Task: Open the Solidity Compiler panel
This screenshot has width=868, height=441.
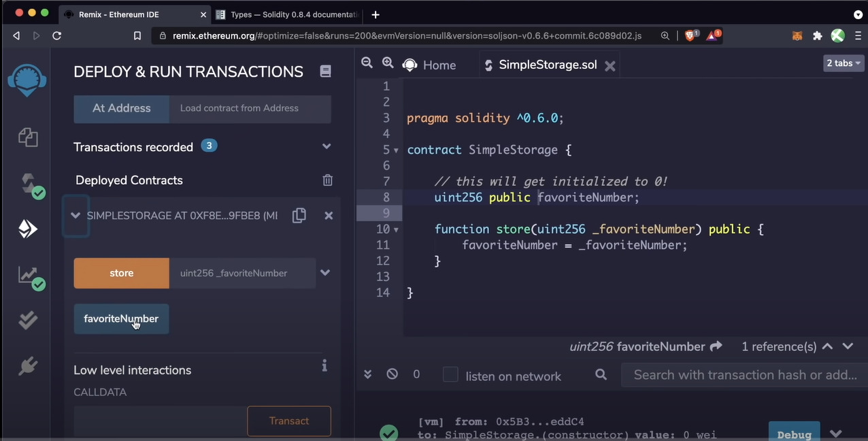Action: 27,184
